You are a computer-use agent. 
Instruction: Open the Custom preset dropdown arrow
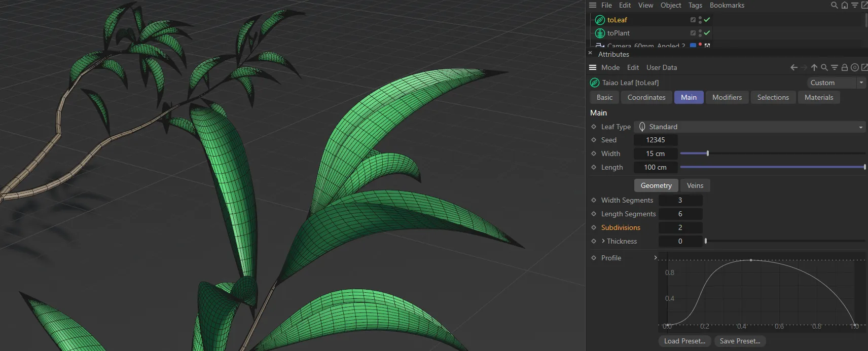pos(861,83)
